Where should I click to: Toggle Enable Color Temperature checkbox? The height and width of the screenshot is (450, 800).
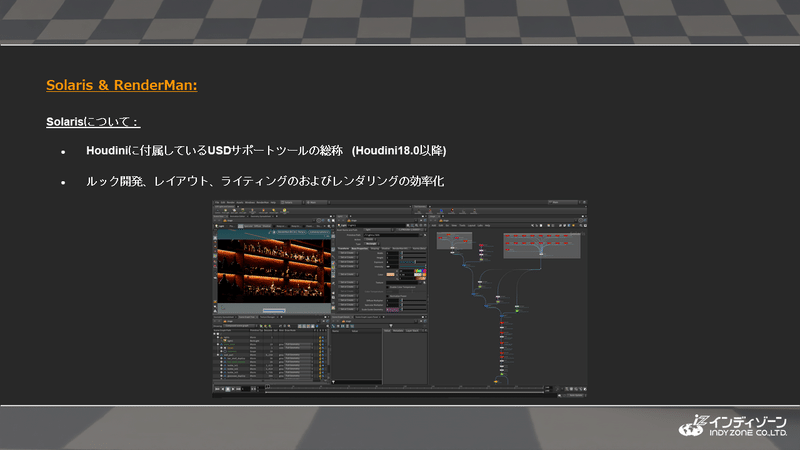coord(388,287)
